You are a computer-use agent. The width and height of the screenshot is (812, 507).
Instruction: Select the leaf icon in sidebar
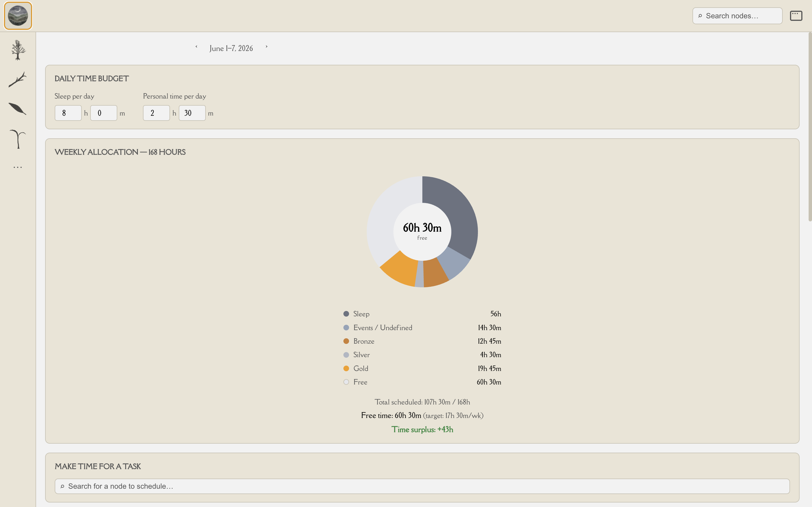tap(17, 109)
